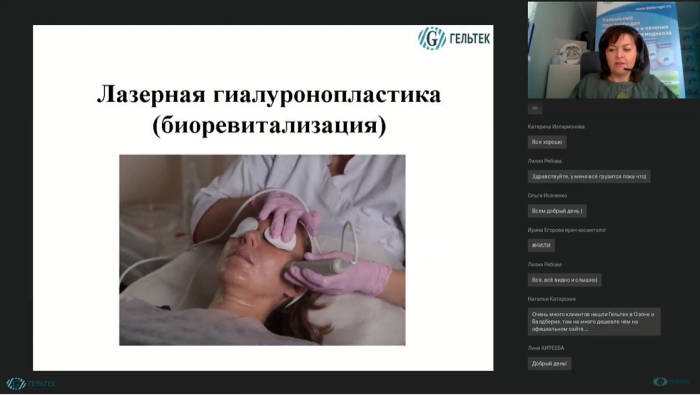
Task: Click the Гельтек logo on the slide
Action: 454,38
